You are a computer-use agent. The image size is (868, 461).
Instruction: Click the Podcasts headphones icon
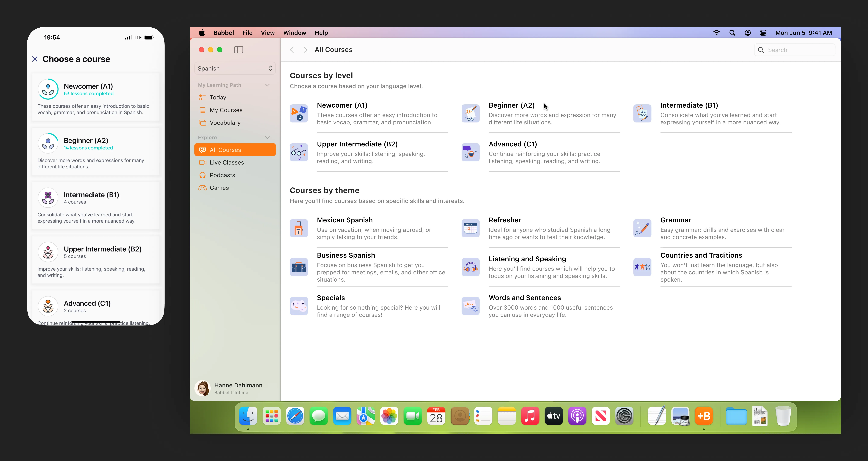click(x=203, y=175)
